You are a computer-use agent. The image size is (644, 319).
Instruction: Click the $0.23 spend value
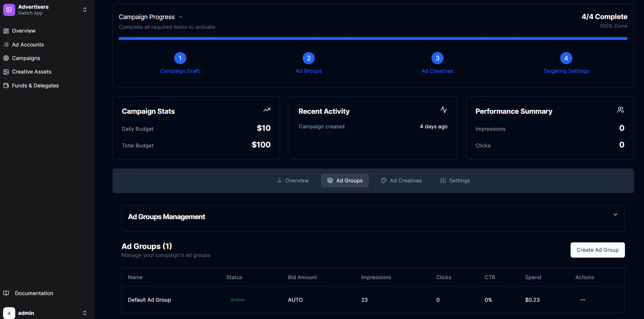tap(533, 300)
